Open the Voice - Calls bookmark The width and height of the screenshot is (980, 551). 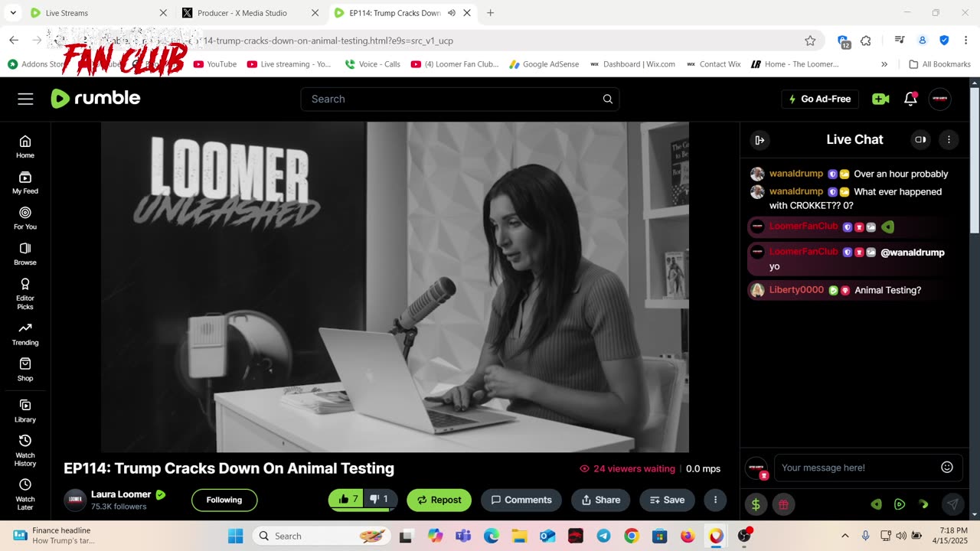(372, 64)
